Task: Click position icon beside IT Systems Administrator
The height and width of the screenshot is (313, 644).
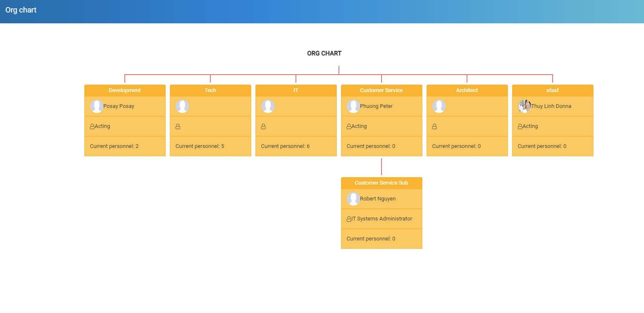Action: (x=349, y=219)
